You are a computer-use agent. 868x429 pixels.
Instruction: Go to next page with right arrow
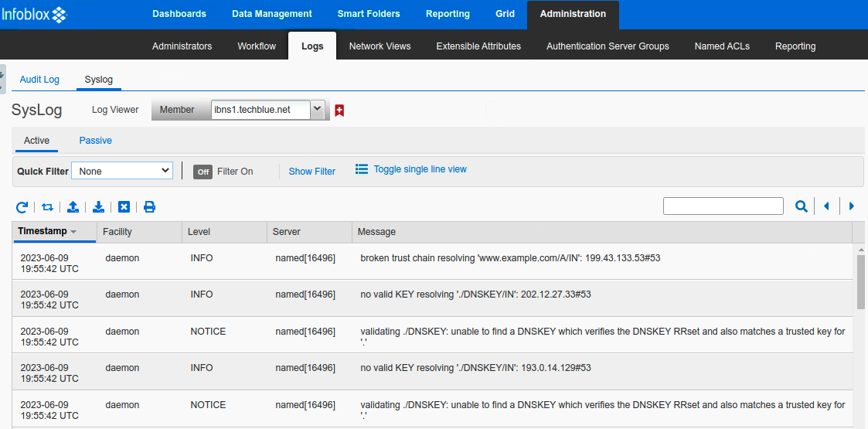click(x=852, y=206)
